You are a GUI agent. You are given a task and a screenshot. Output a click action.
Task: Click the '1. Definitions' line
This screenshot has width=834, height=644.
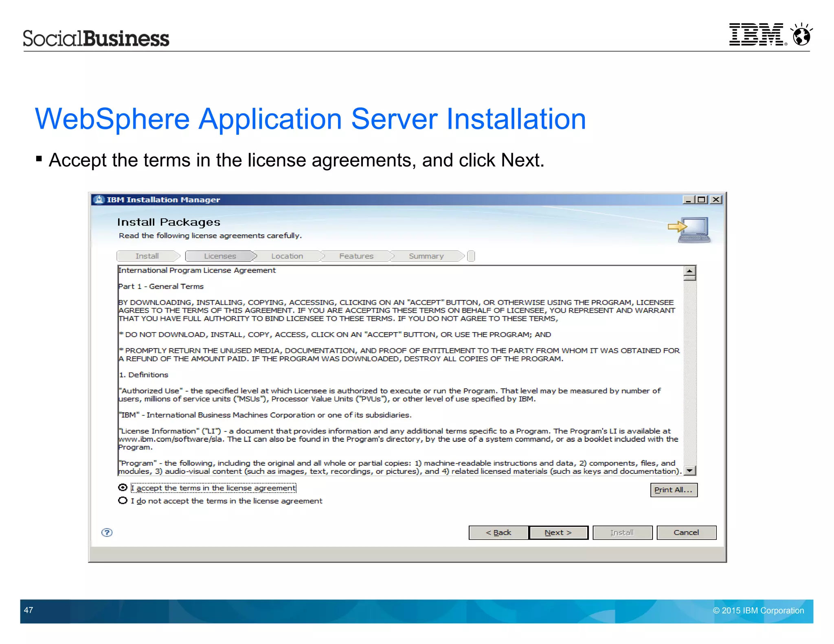click(x=143, y=375)
